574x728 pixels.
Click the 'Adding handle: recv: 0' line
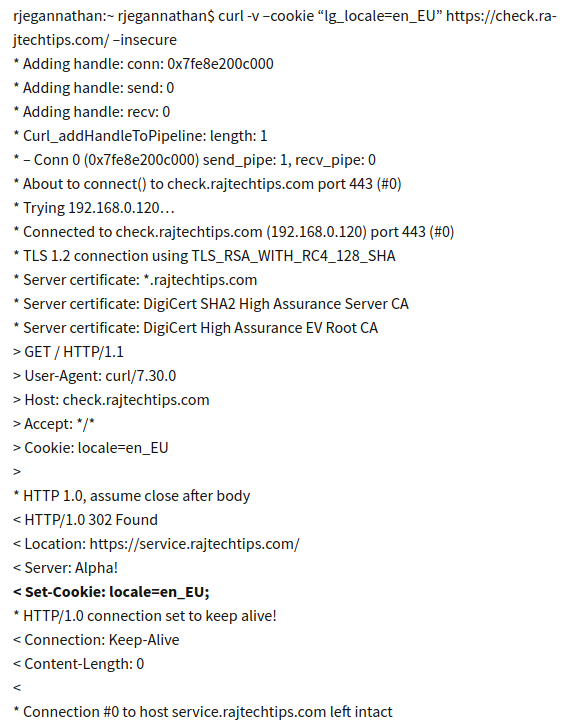pyautogui.click(x=92, y=112)
